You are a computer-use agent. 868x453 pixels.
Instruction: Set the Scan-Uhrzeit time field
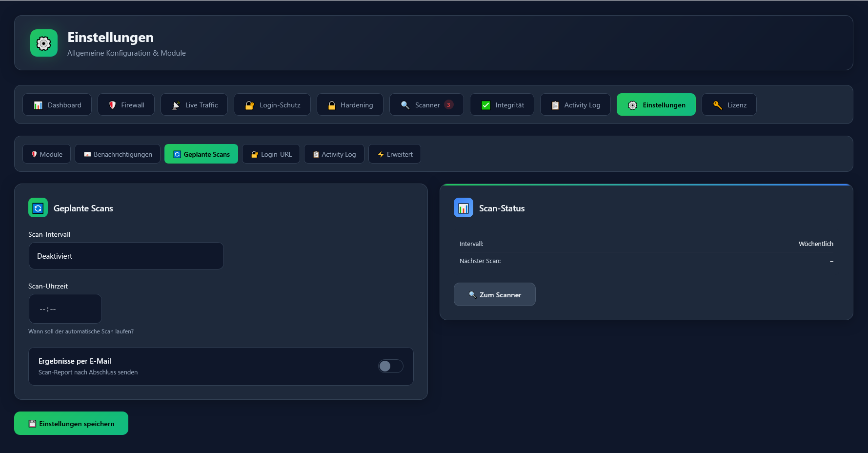65,309
